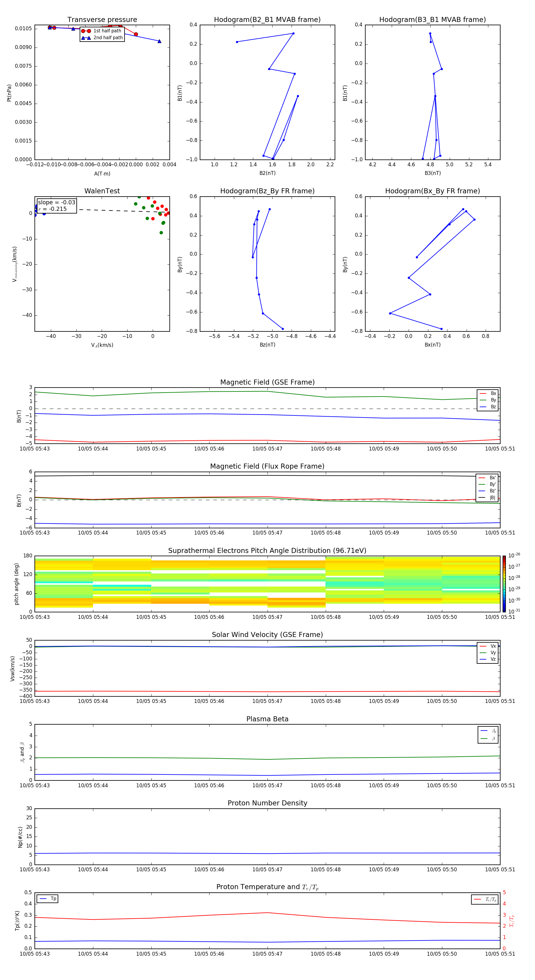Image resolution: width=535 pixels, height=980 pixels.
Task: Select the "Magnetic Field (Flux Rope Frame)" title
Action: 267,467
